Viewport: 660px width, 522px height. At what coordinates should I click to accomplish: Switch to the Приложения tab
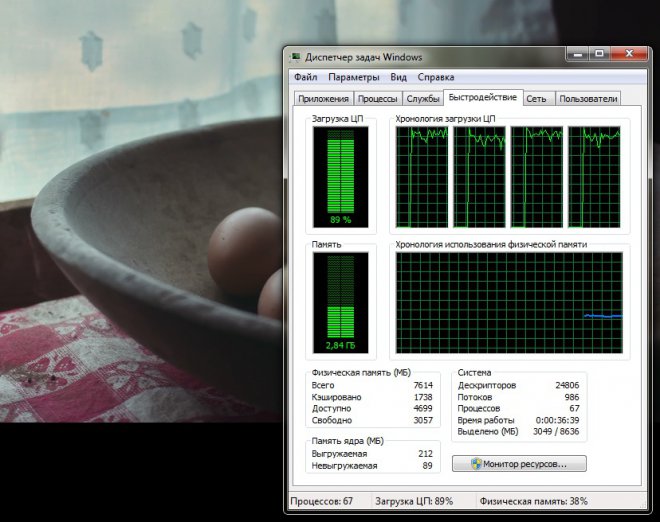[x=323, y=99]
